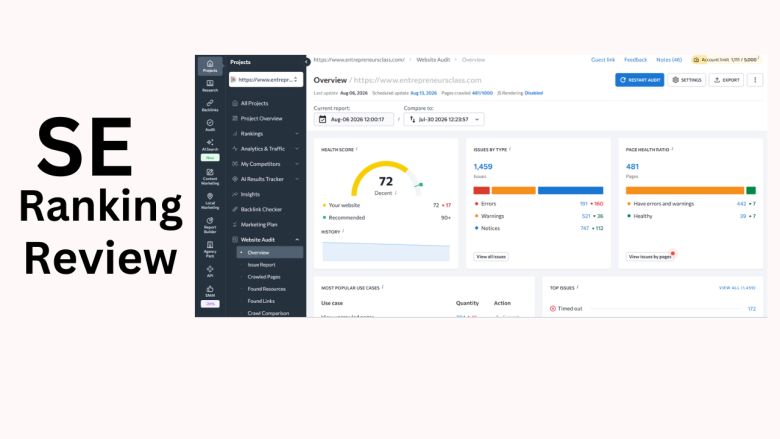The image size is (780, 439).
Task: Open Backlink Checker in the sidebar
Action: 261,209
